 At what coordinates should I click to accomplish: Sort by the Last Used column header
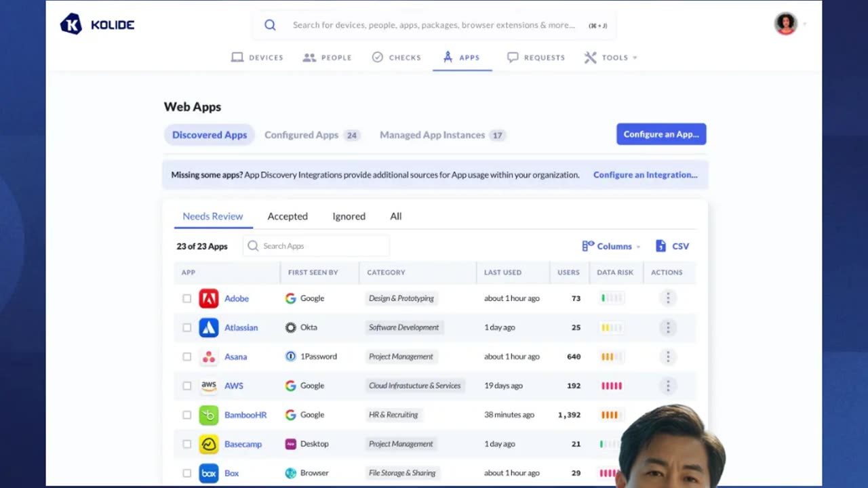pos(502,272)
